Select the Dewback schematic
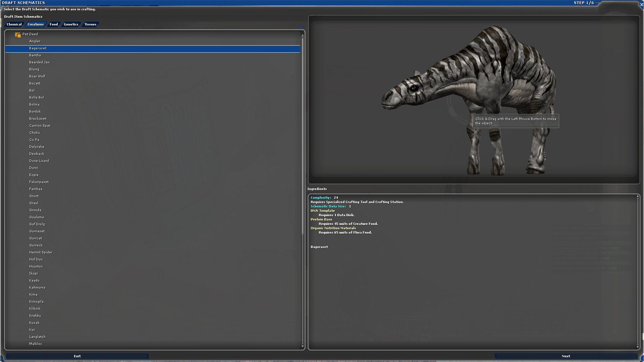The image size is (644, 362). 37,154
